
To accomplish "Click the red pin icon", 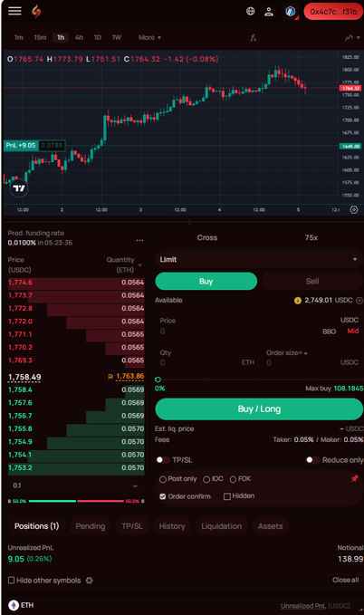I will (355, 478).
